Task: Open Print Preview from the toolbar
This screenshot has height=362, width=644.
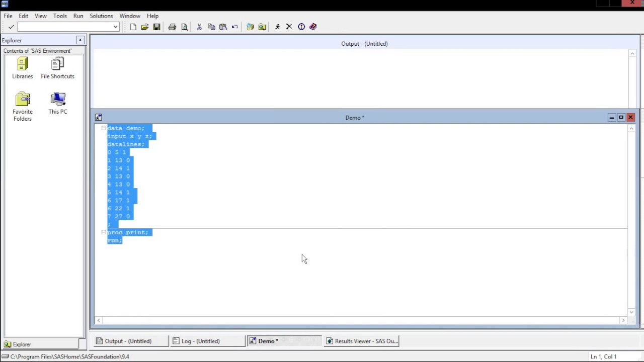Action: 184,27
